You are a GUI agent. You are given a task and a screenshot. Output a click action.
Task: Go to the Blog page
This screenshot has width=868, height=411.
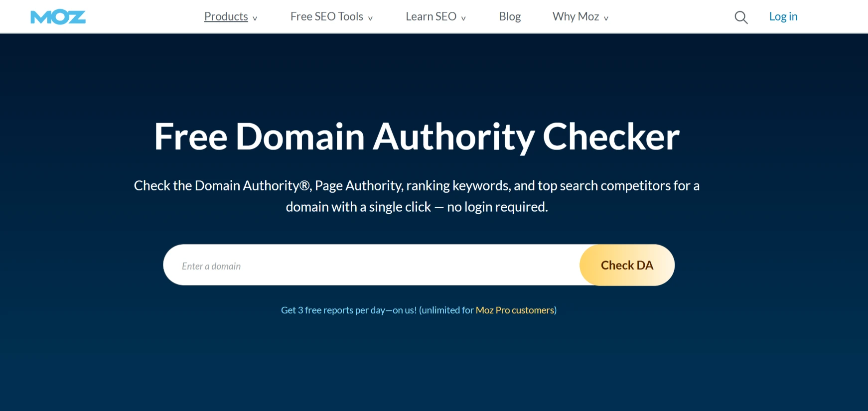pos(510,16)
